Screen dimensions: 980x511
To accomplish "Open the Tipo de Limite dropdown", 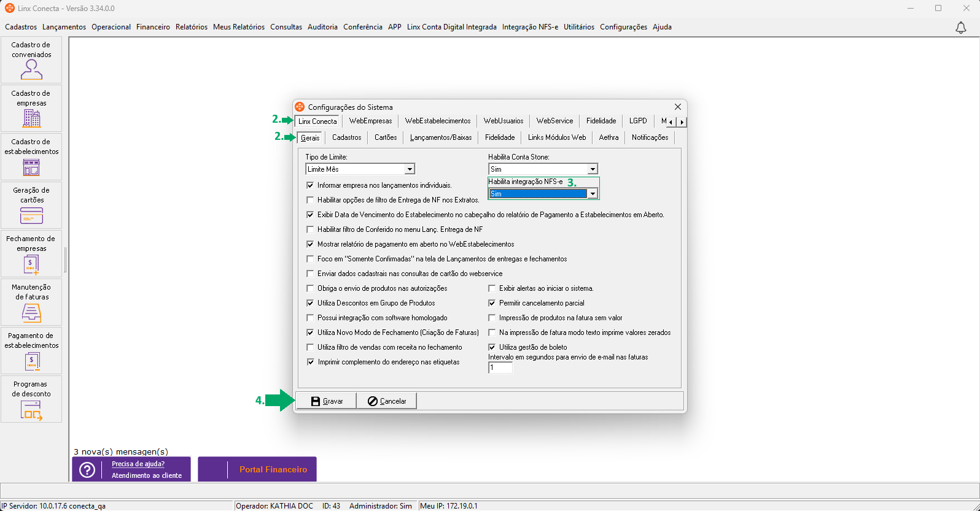I will point(410,169).
